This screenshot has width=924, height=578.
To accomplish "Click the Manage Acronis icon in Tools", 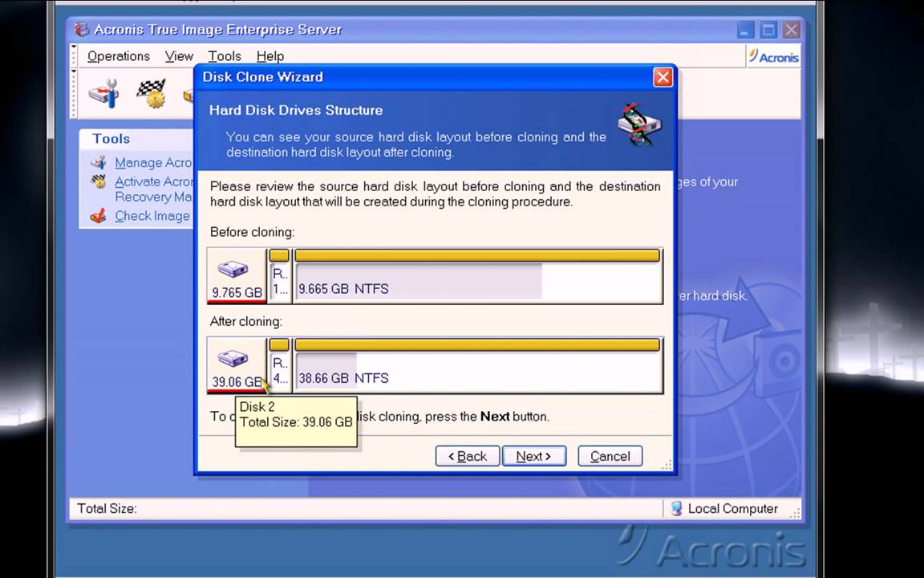I will point(99,162).
